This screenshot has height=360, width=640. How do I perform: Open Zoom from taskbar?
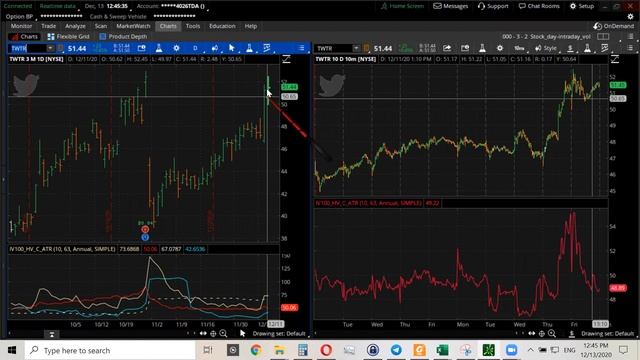511,350
